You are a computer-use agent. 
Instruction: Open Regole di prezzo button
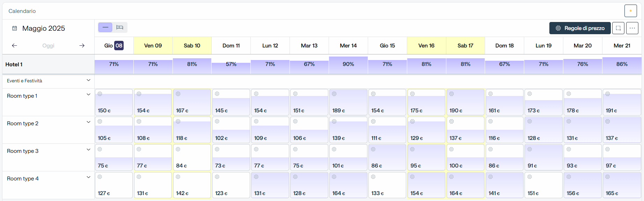580,28
